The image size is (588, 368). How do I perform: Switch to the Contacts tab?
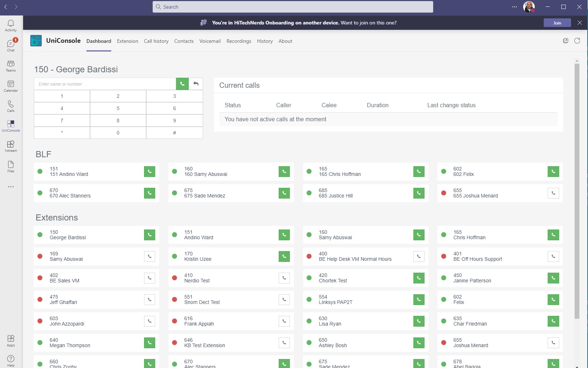[x=184, y=41]
